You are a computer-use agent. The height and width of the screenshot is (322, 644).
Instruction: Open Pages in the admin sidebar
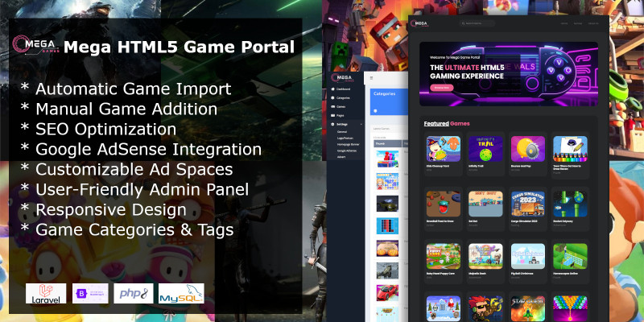pos(341,115)
